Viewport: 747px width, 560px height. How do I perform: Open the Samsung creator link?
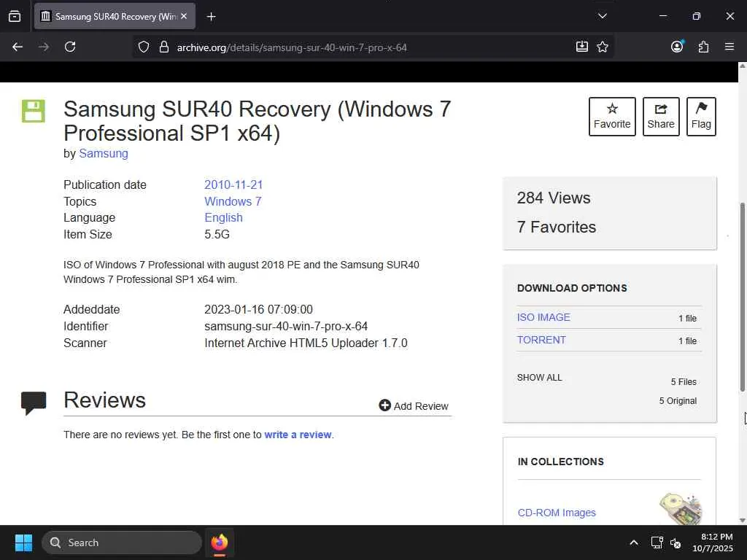click(104, 153)
